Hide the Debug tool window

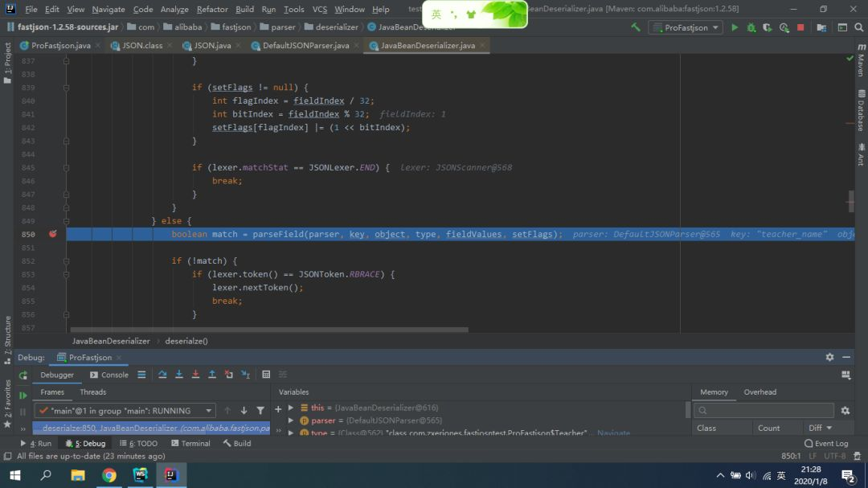(846, 357)
